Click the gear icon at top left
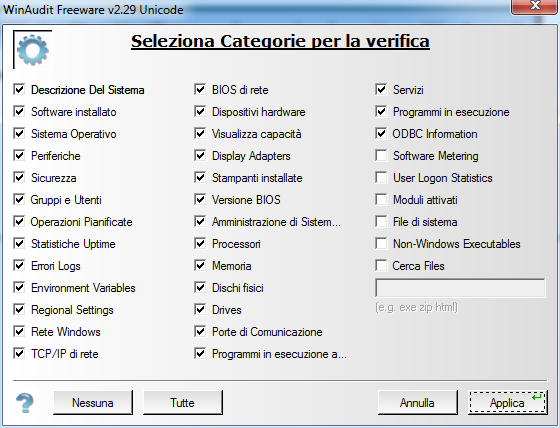 coord(33,50)
